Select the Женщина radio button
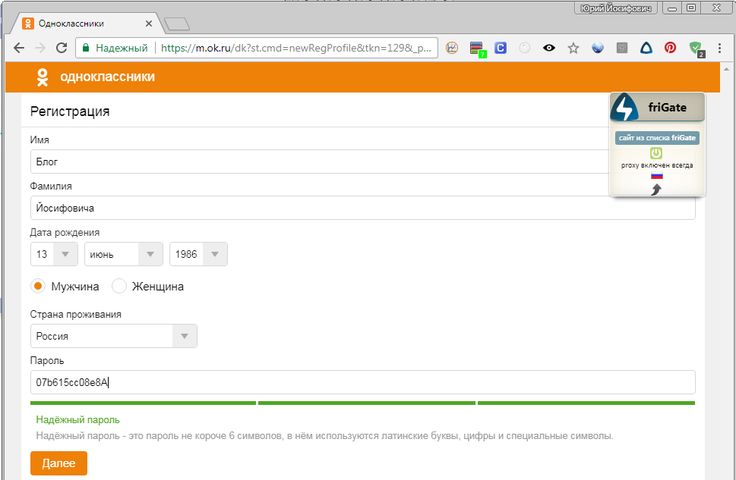Screen dimensions: 736x480 coord(119,286)
